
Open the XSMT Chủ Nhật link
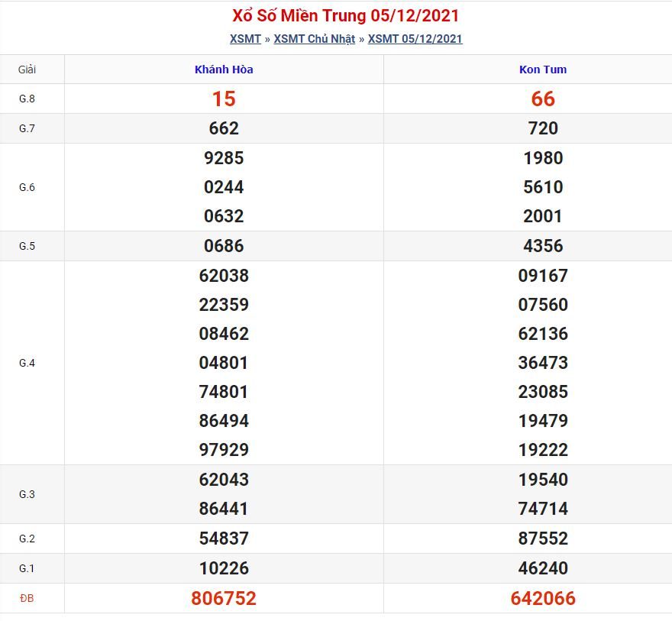coord(314,38)
